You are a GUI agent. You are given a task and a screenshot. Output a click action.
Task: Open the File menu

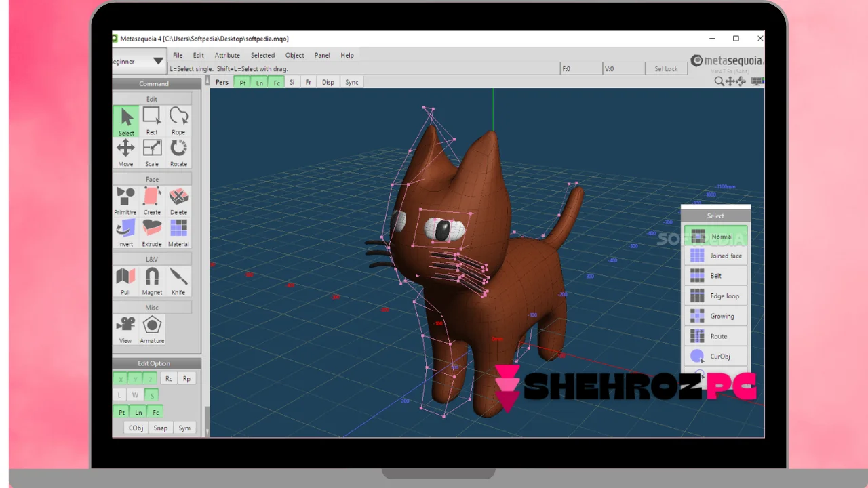(178, 55)
